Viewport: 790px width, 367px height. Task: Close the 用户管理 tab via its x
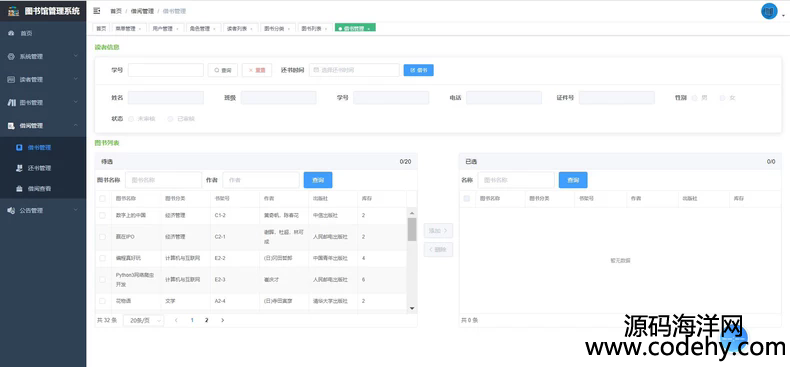177,29
